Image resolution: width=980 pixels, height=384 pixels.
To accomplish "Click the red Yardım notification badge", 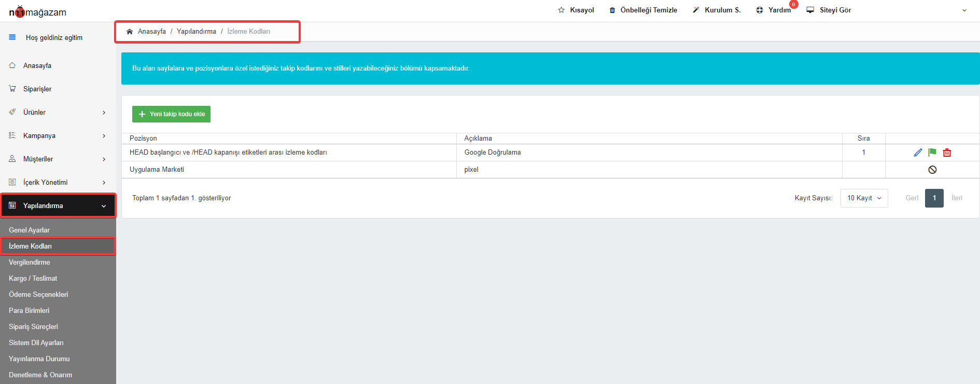I will [794, 4].
